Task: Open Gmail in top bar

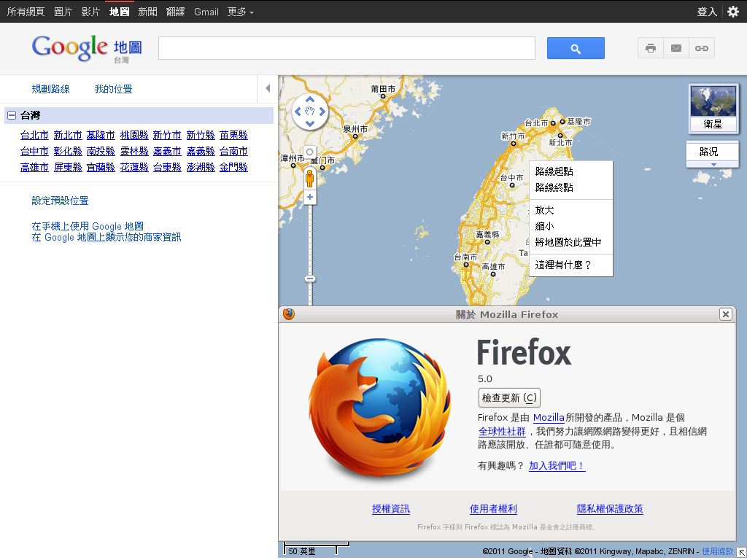Action: coord(206,12)
